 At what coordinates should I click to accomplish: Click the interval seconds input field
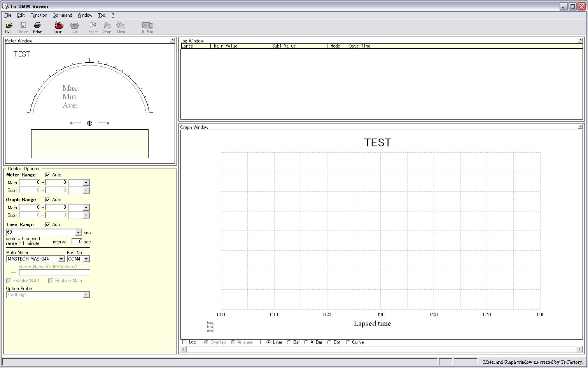point(77,242)
